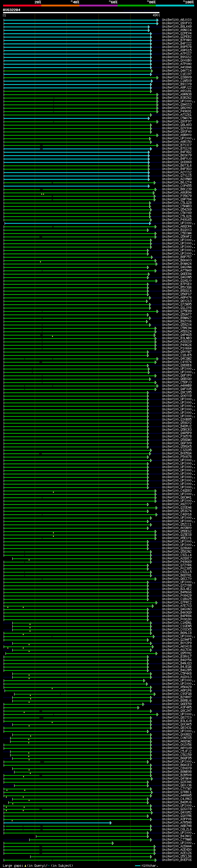The width and height of the screenshot is (197, 868).
Task: Select the AV632204 query label
Action: click(x=11, y=10)
